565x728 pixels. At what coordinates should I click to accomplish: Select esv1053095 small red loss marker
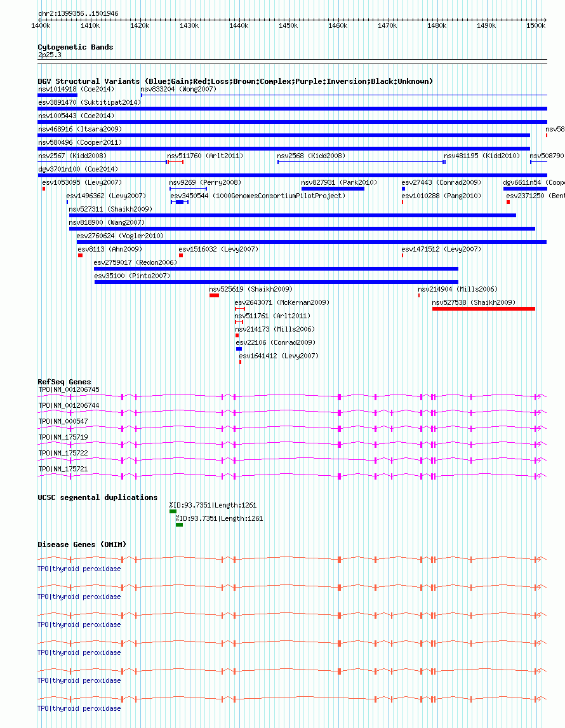pyautogui.click(x=44, y=189)
